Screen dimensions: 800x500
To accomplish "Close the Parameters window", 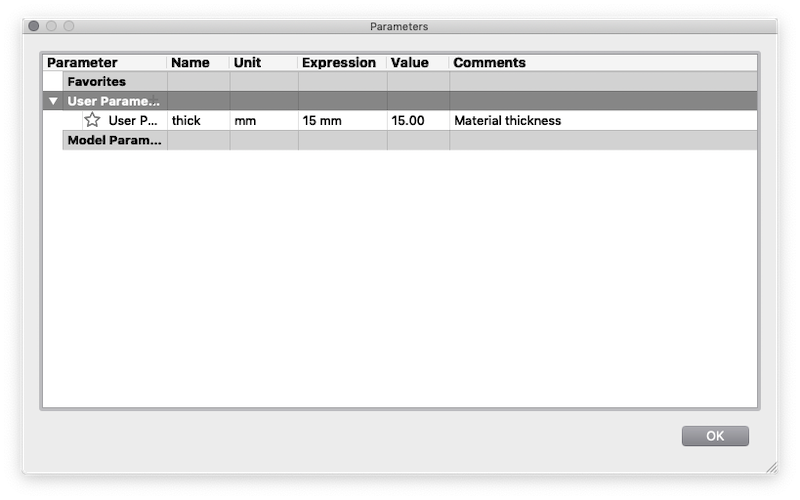I will tap(34, 26).
